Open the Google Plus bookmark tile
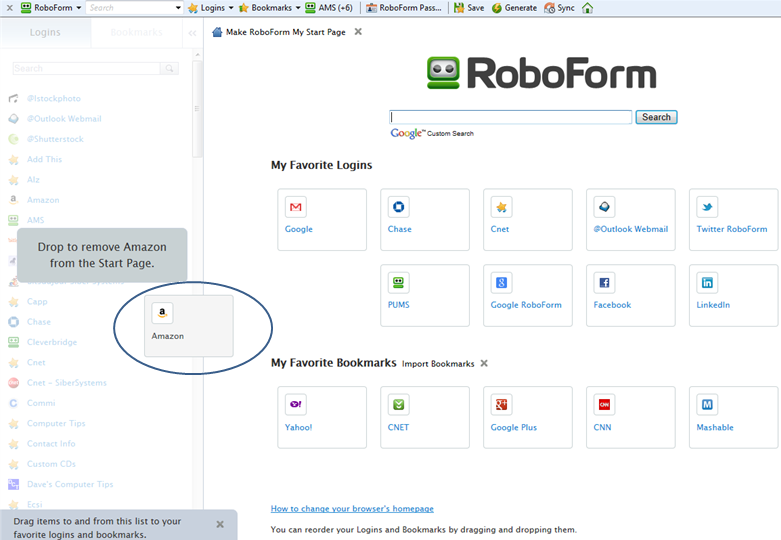This screenshot has height=540, width=781. coord(527,417)
